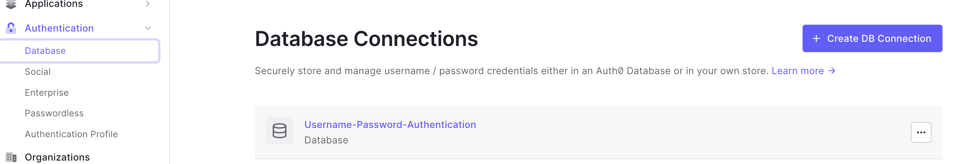Viewport: 980px width, 164px height.
Task: Click the Create DB Connection button
Action: tap(872, 38)
